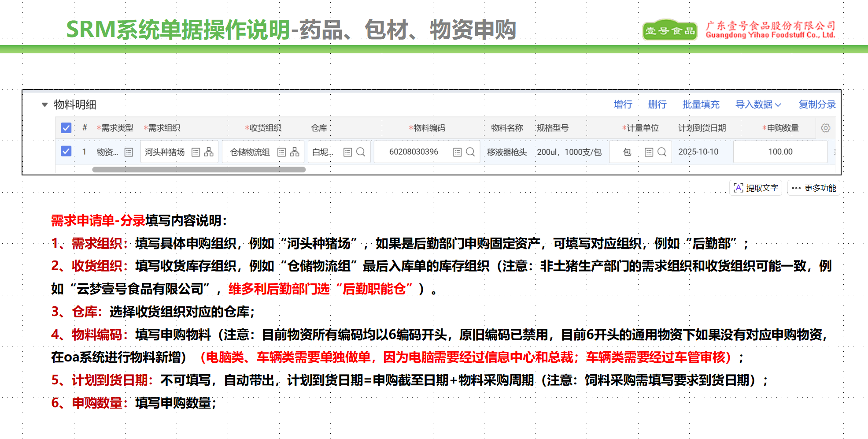Open the 导入数据 dropdown
This screenshot has width=868, height=439.
758,104
